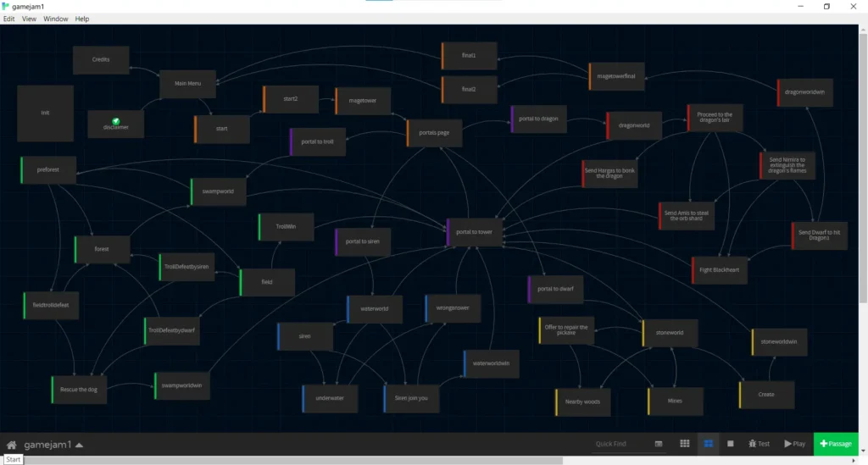Open find and replace beside Quick Find
Viewport: 868px width, 465px height.
coord(659,444)
